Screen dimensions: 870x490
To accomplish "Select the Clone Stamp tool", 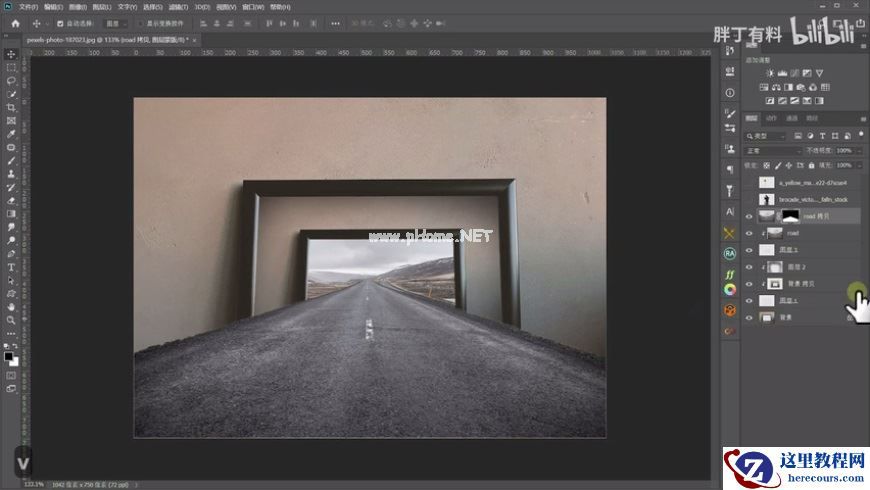I will 11,174.
